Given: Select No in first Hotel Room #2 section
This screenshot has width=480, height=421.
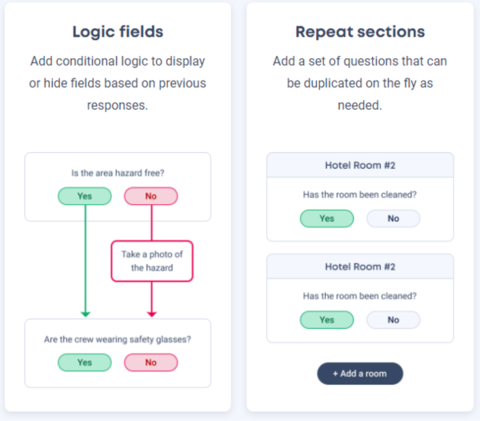Looking at the screenshot, I should pos(393,219).
